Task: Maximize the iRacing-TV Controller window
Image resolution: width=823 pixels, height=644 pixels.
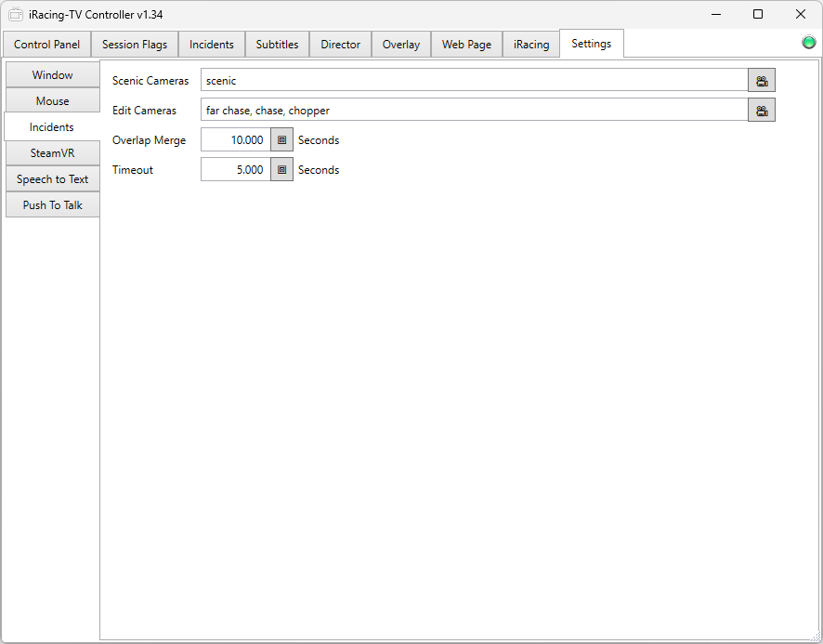Action: [758, 14]
